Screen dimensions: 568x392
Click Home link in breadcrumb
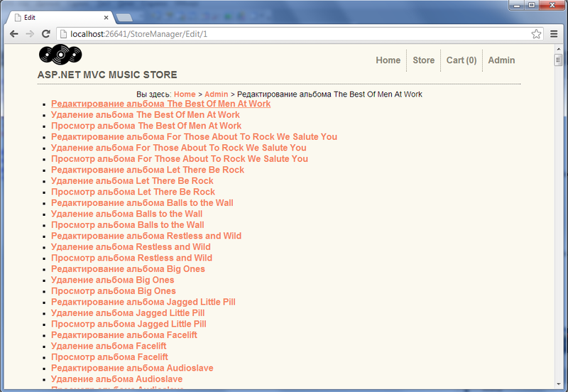[x=185, y=94]
